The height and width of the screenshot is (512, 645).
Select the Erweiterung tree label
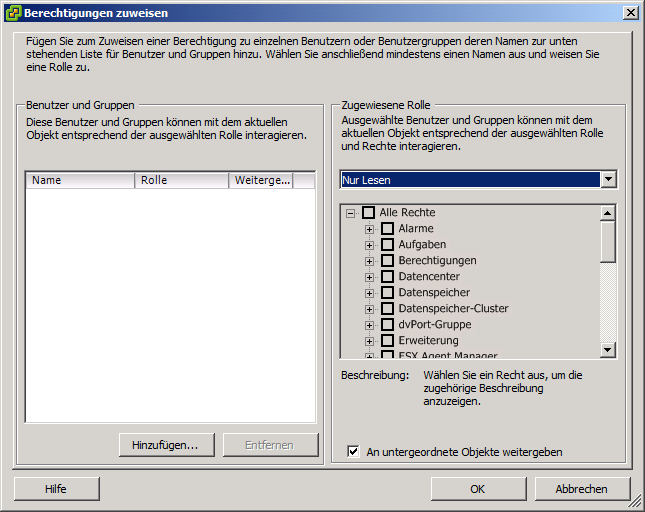tap(428, 341)
